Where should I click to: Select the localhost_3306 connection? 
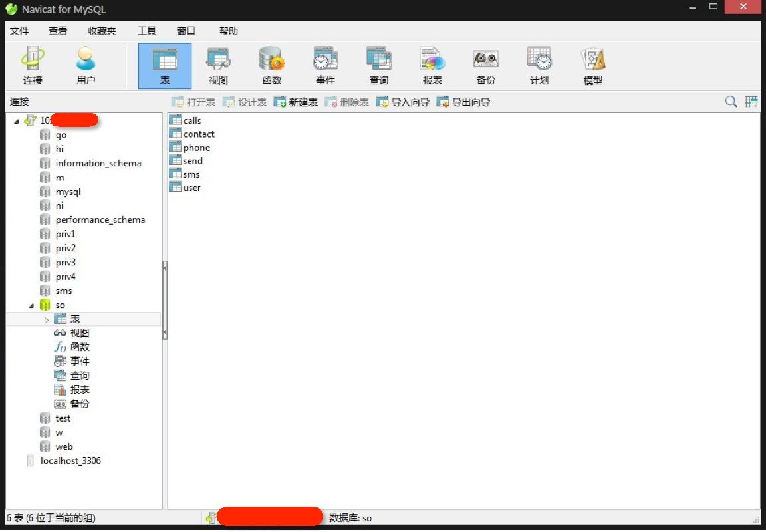click(x=70, y=461)
